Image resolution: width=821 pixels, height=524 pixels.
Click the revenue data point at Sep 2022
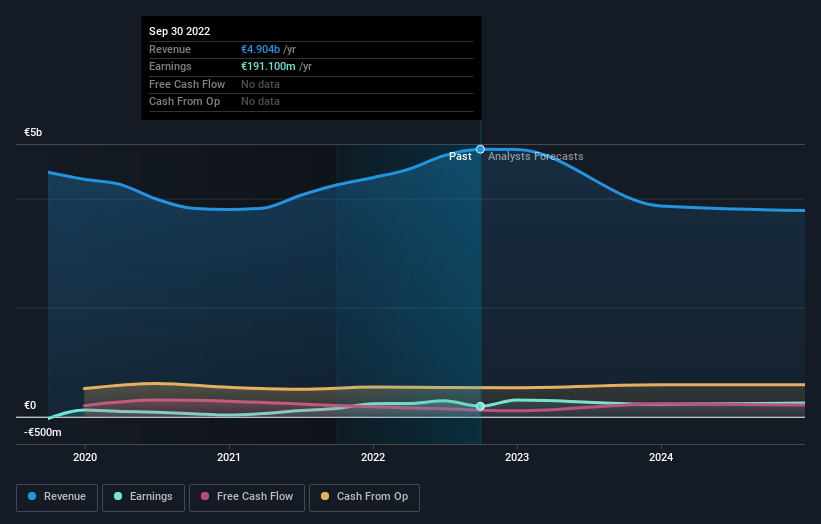480,149
